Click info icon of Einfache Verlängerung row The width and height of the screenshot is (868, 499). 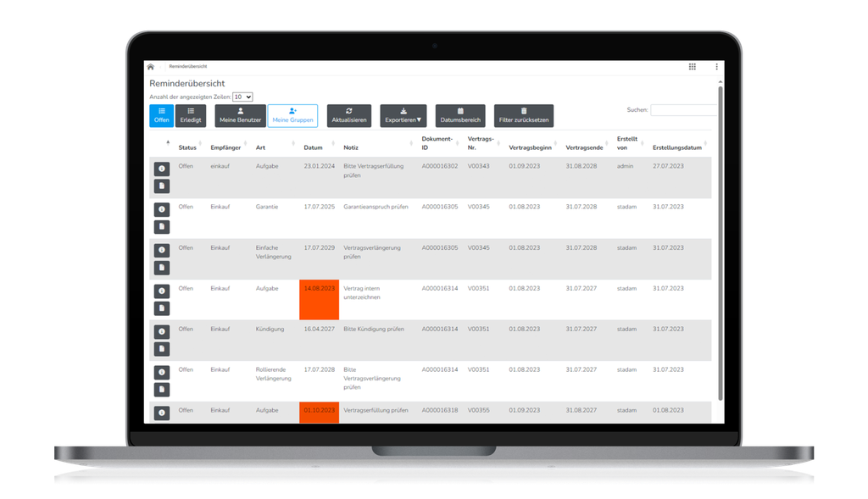click(x=162, y=250)
